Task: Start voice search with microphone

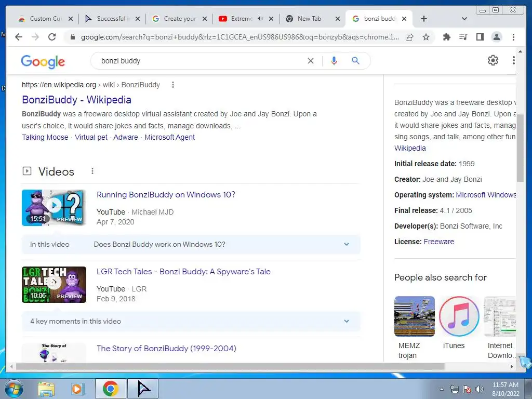Action: (334, 61)
